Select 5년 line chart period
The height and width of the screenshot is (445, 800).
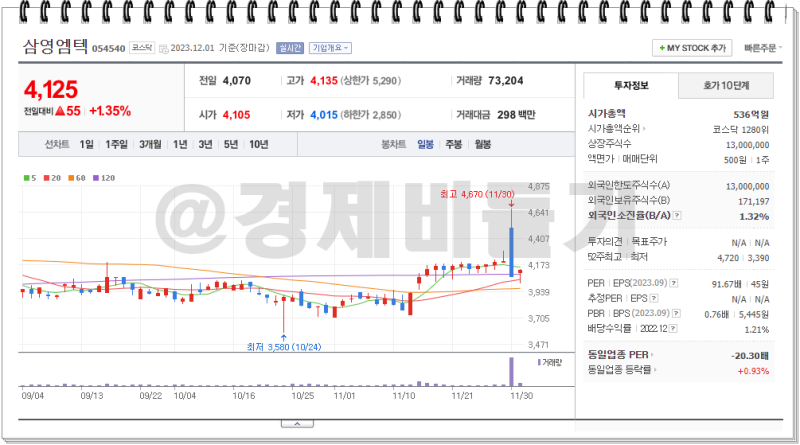(231, 145)
